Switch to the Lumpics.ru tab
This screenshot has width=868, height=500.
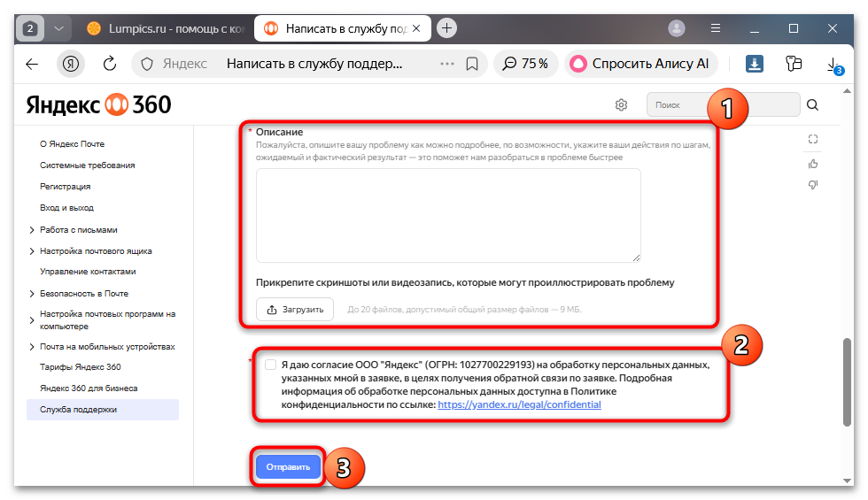[x=165, y=28]
